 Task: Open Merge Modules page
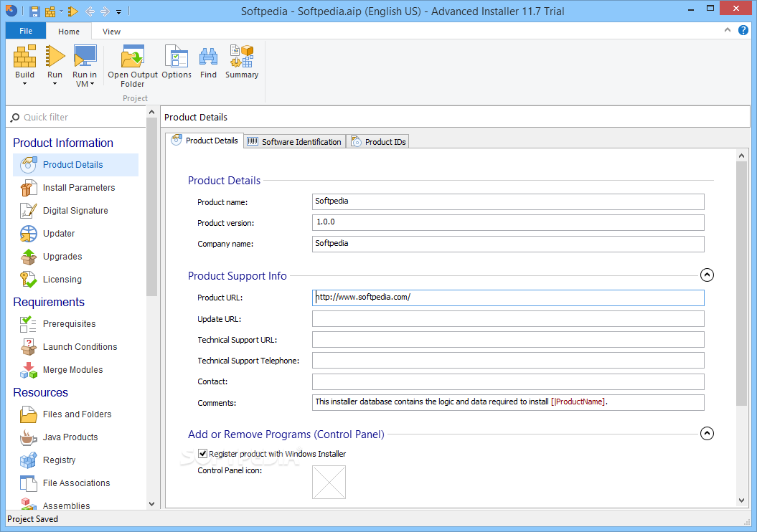click(x=76, y=369)
